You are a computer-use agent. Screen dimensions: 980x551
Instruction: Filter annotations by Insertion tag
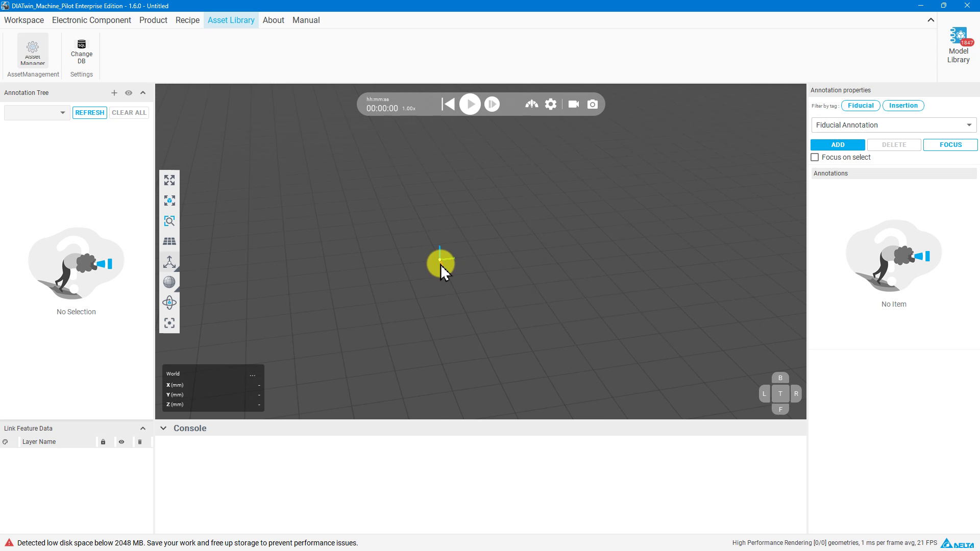tap(903, 106)
